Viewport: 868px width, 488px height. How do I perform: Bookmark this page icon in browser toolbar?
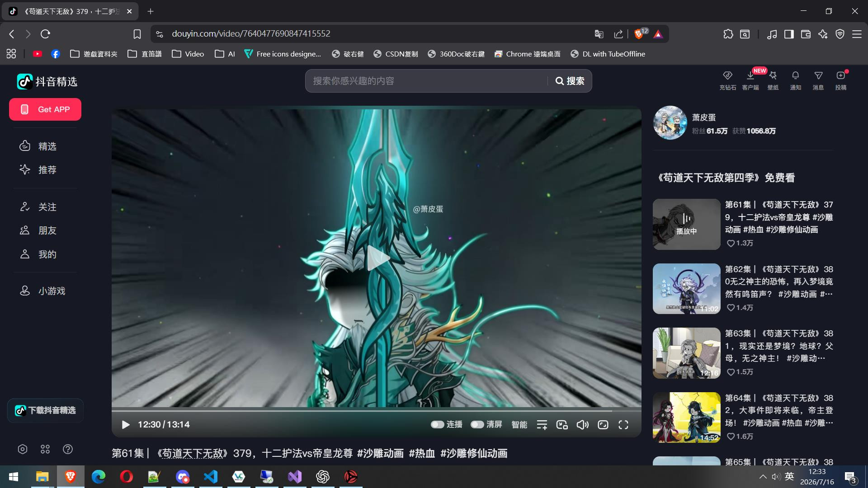137,34
